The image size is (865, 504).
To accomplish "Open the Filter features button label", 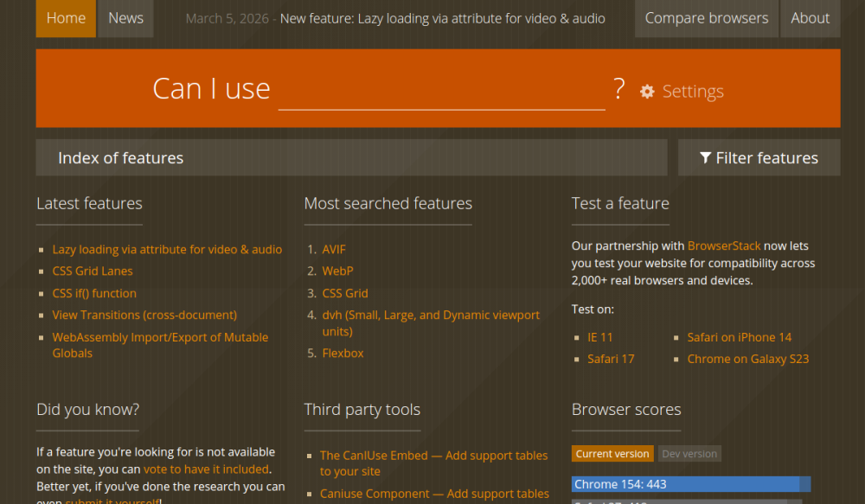I will [766, 158].
